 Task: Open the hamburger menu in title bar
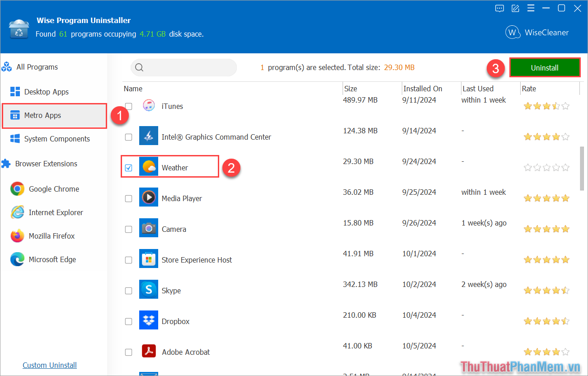531,8
